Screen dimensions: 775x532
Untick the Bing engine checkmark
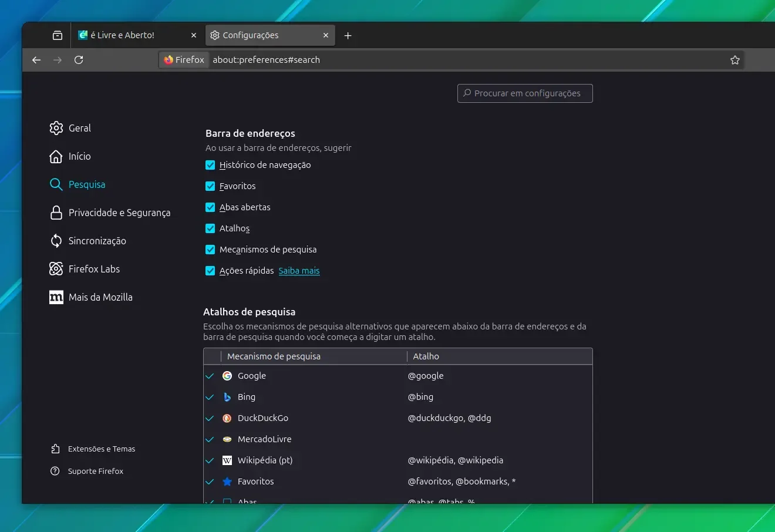click(x=210, y=397)
